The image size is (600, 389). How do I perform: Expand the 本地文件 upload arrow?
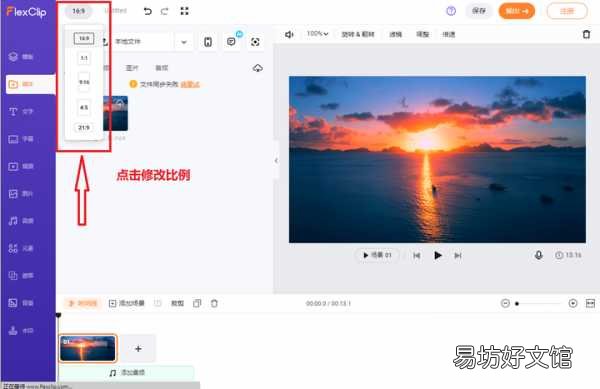[x=184, y=42]
